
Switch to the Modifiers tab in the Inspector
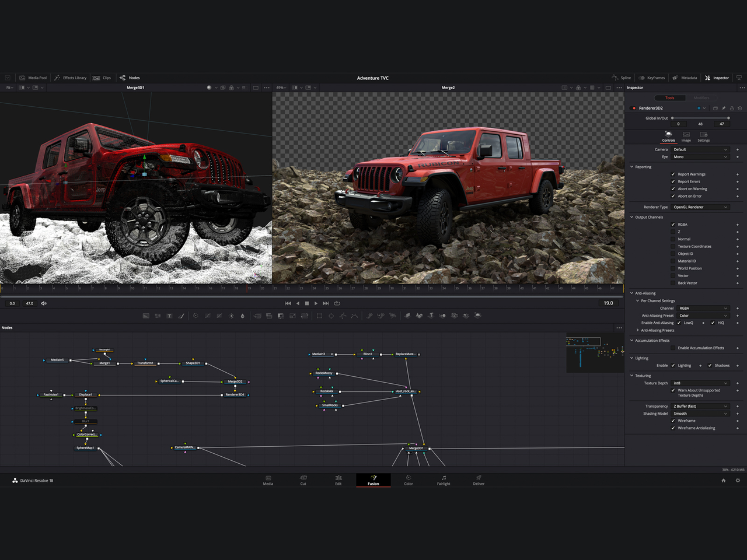[x=701, y=97]
